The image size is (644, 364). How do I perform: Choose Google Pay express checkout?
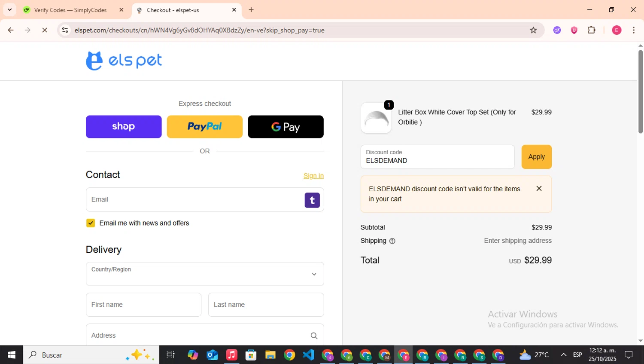[x=286, y=127]
